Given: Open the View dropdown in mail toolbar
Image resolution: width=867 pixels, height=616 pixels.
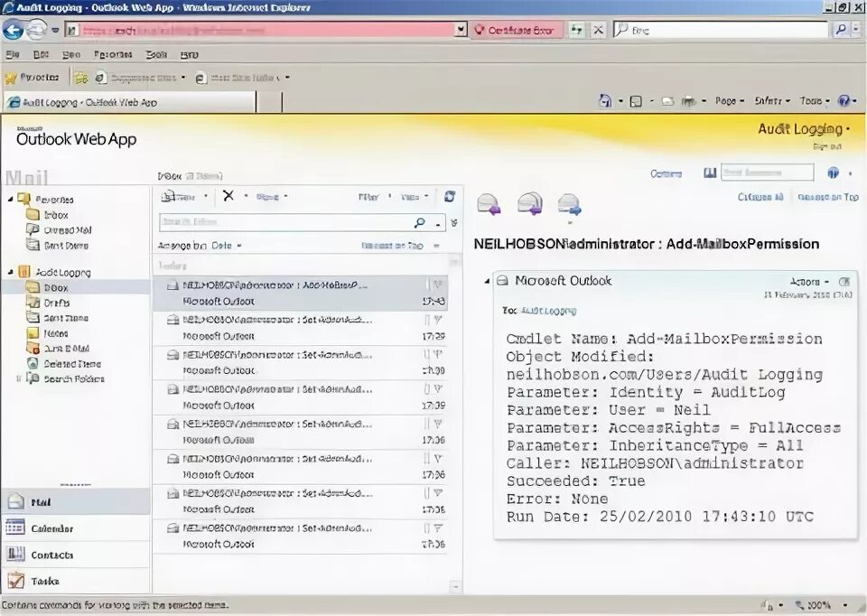Looking at the screenshot, I should coord(415,196).
